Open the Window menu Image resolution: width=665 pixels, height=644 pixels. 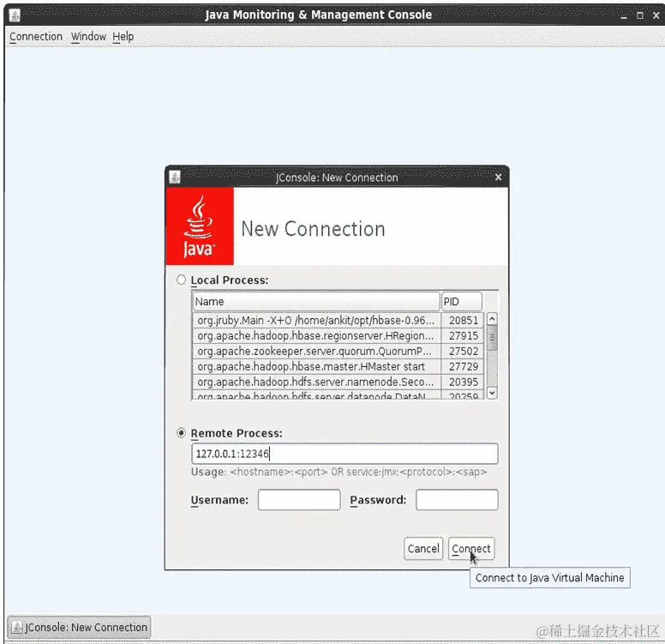point(88,37)
